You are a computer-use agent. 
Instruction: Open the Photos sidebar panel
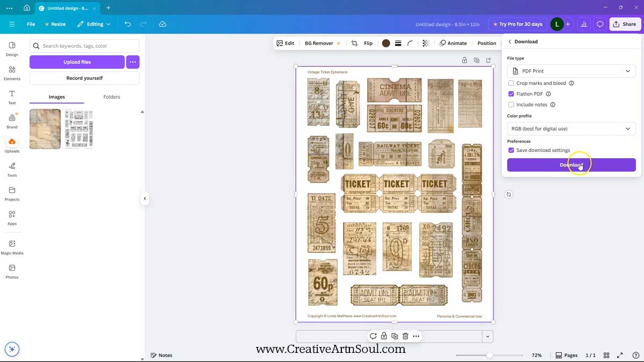[12, 271]
